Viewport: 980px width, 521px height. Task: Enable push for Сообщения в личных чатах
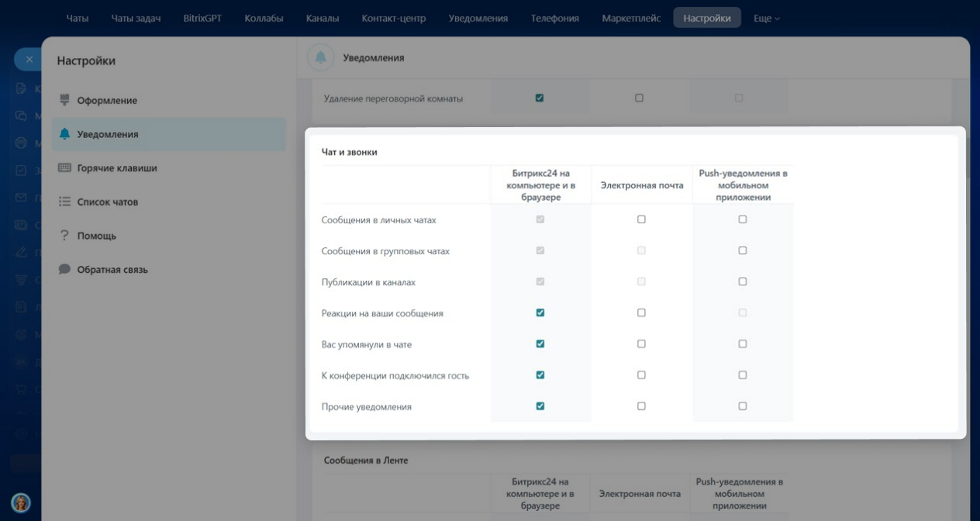coord(743,219)
